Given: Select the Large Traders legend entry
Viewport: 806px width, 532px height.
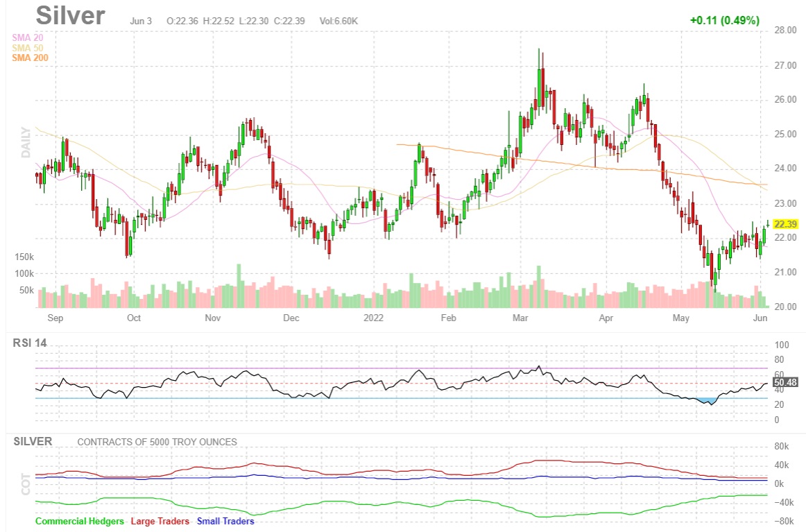Looking at the screenshot, I should pyautogui.click(x=160, y=521).
